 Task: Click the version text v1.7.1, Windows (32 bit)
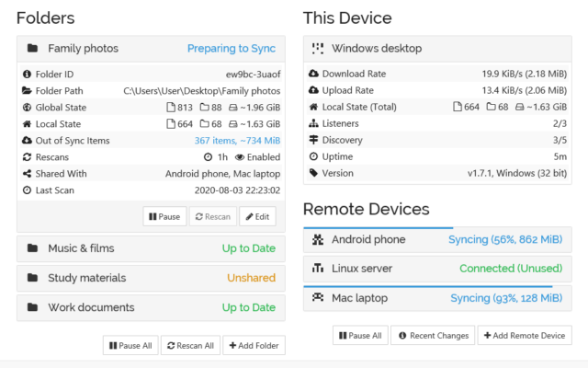point(517,173)
